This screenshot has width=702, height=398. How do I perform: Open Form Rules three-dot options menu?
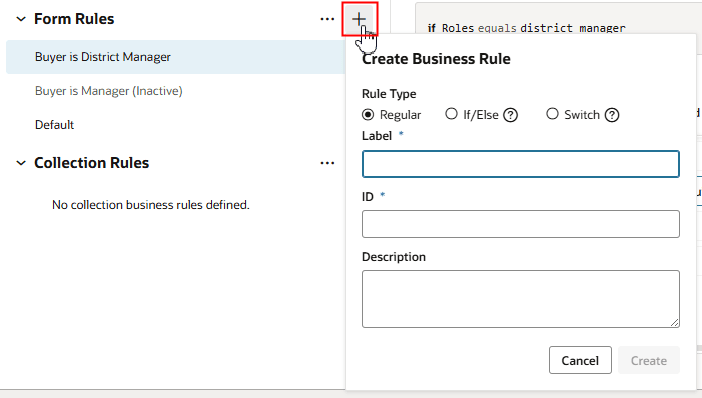click(327, 19)
